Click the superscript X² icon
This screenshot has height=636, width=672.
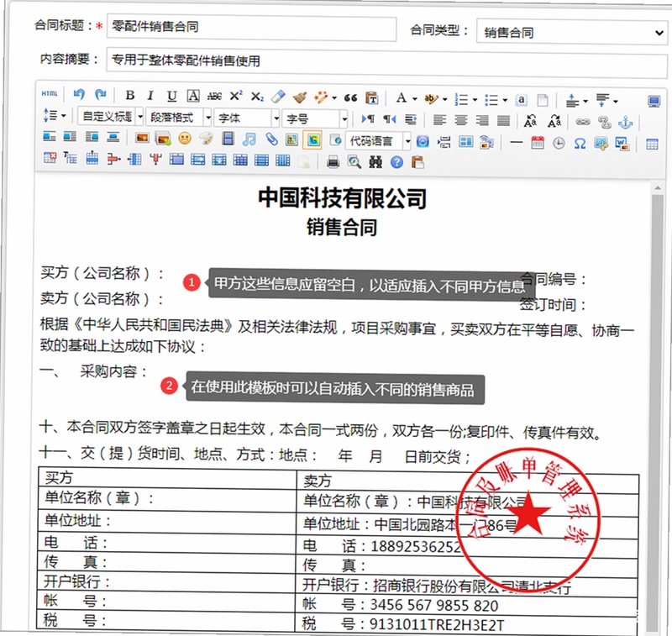point(236,96)
